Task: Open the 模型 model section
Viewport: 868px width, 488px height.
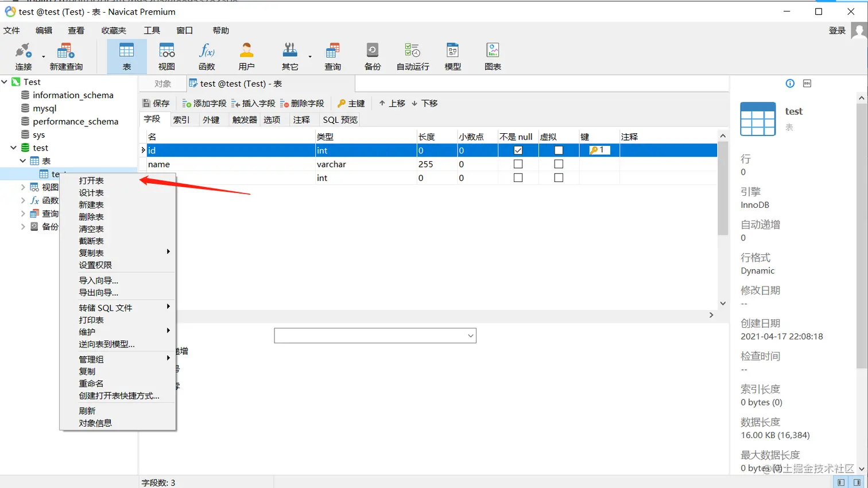Action: point(453,56)
